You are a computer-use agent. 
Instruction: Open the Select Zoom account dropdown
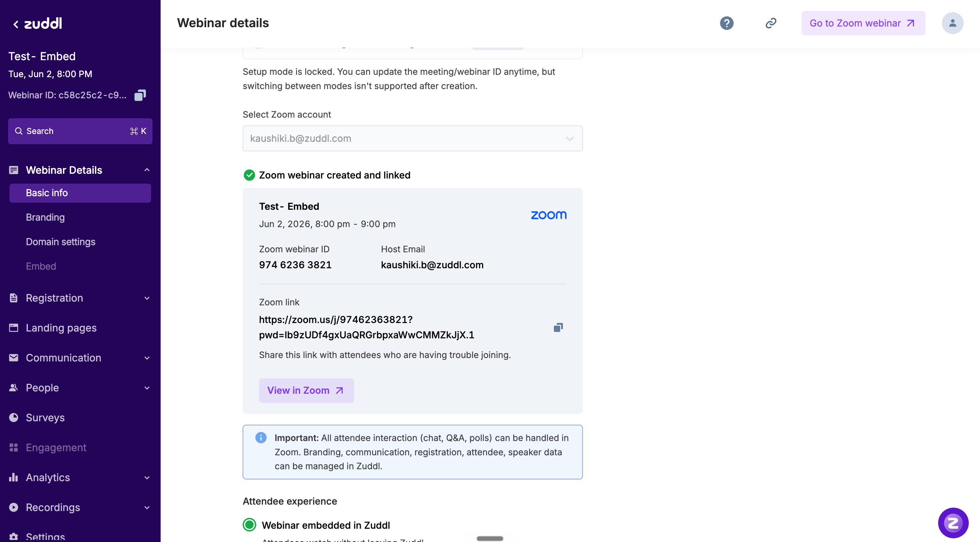(412, 138)
